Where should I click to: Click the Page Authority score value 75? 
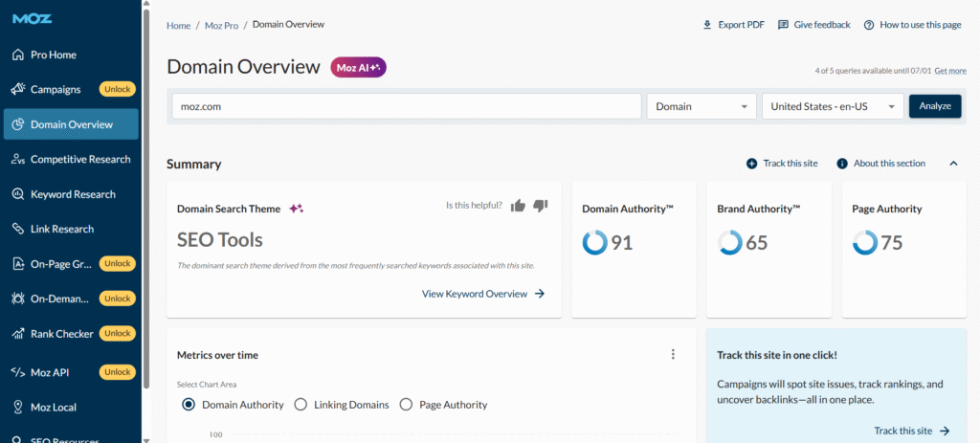892,242
